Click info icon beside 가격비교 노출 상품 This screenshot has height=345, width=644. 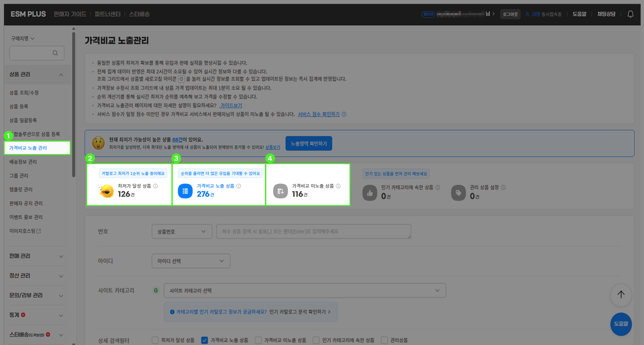pos(238,186)
